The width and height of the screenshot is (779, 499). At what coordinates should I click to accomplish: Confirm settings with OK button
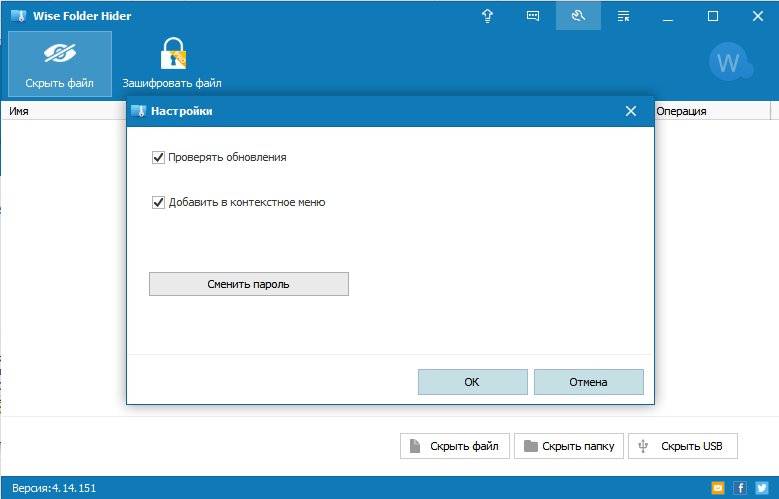[472, 382]
